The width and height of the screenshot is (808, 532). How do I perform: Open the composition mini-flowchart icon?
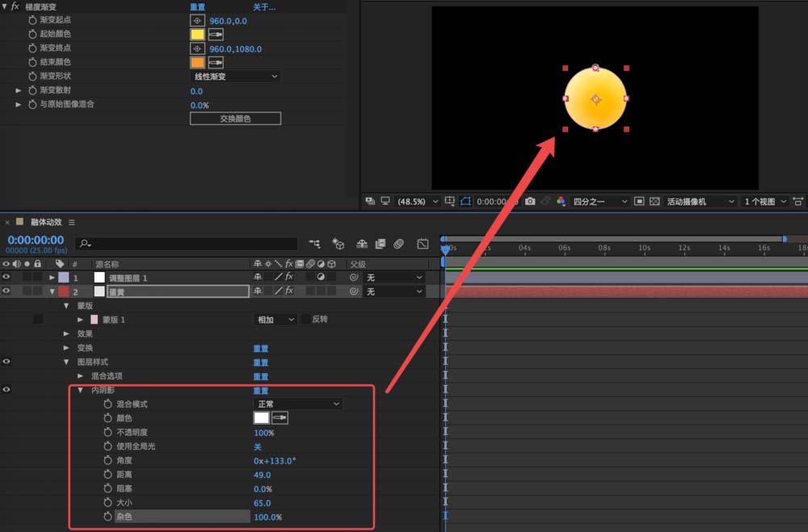[314, 243]
